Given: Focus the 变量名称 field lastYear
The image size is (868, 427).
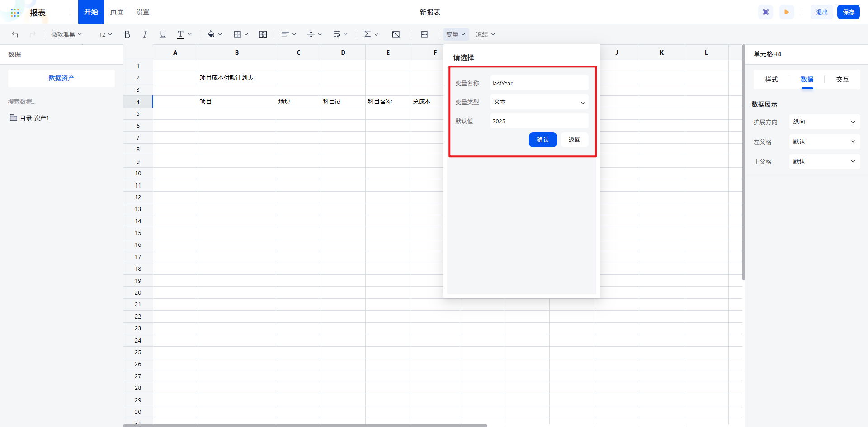Looking at the screenshot, I should coord(539,83).
